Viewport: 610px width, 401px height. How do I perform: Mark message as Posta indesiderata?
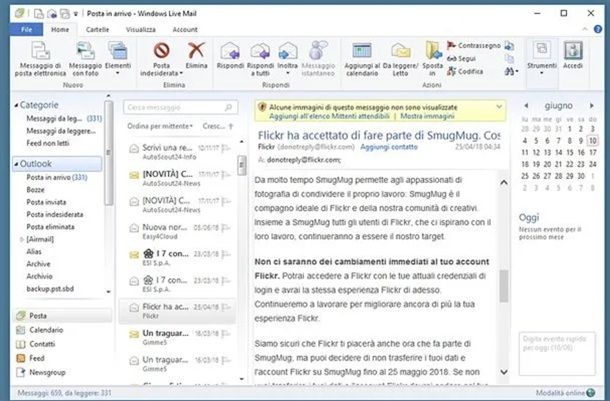[161, 59]
